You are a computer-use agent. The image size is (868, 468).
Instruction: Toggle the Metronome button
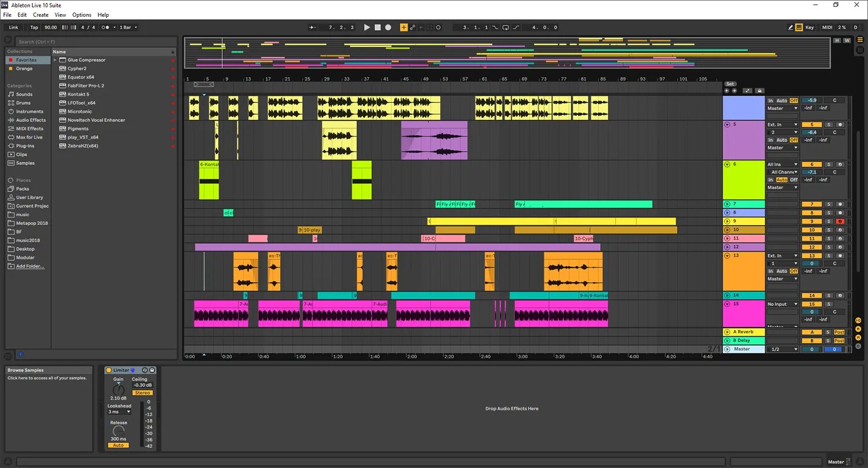105,27
